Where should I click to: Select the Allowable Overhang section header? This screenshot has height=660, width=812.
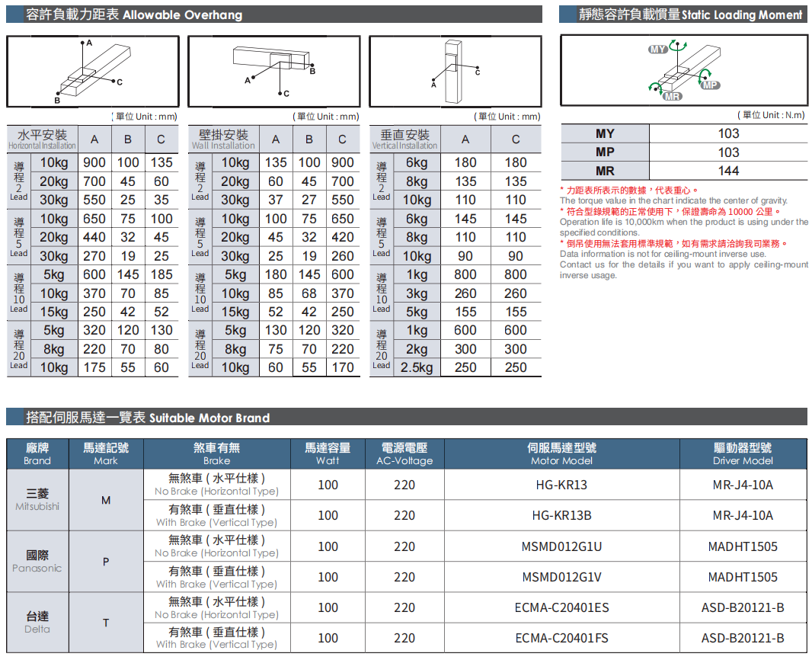pyautogui.click(x=274, y=14)
